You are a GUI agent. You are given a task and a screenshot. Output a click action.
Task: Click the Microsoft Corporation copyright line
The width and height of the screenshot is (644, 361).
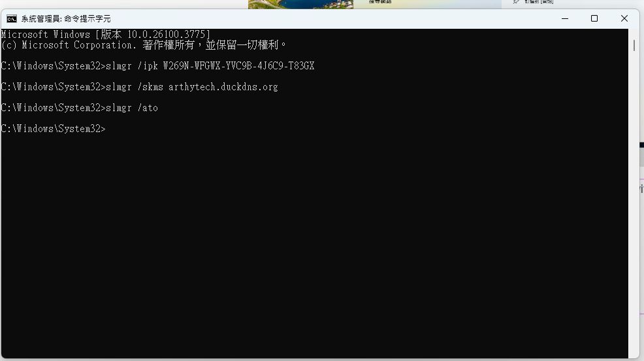[x=143, y=45]
